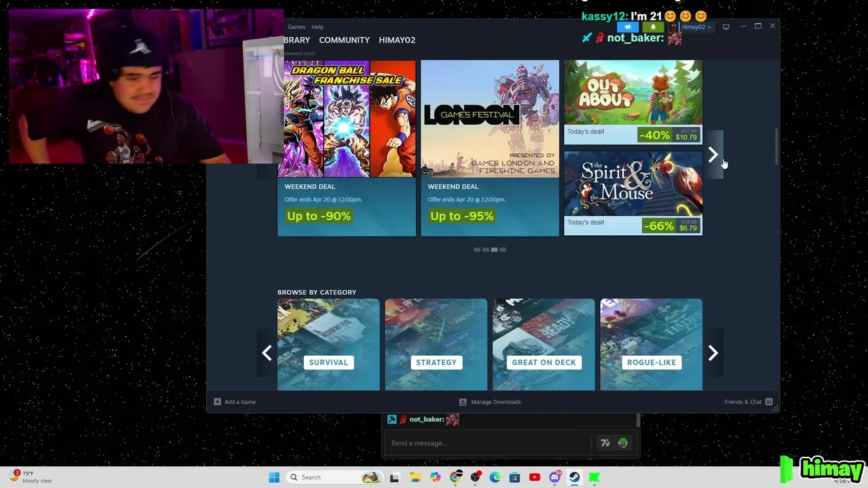Launch Copilot from taskbar
The height and width of the screenshot is (488, 868).
435,477
